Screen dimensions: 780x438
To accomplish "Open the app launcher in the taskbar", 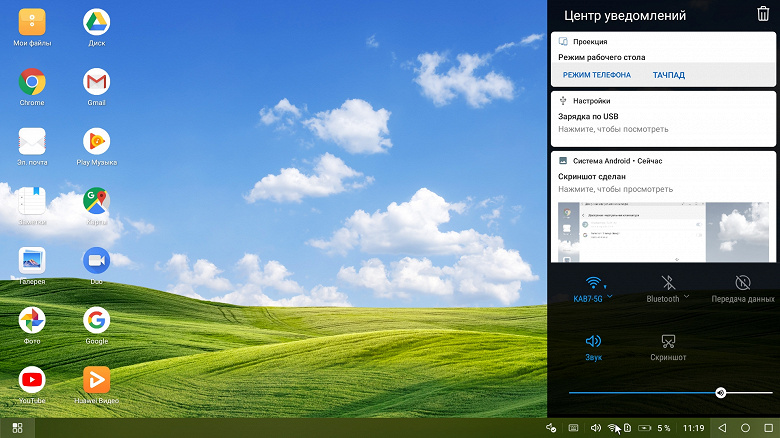I will pos(17,428).
